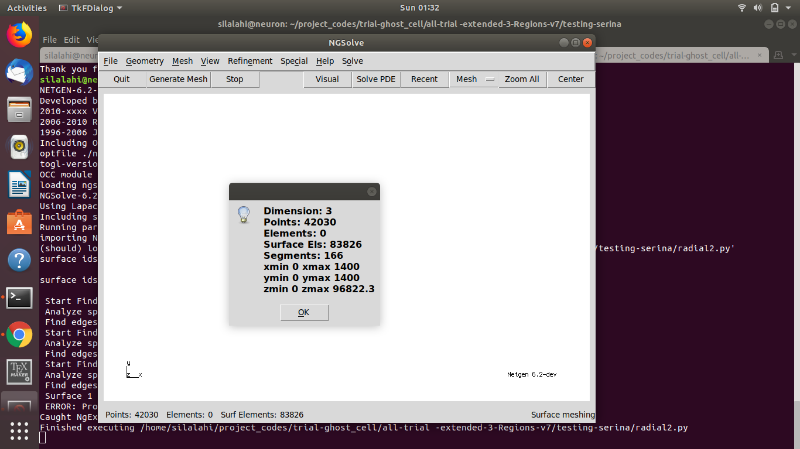The image size is (800, 449).
Task: Click 'zmin 0 zmax 96822.3' in dialog
Action: coord(319,289)
